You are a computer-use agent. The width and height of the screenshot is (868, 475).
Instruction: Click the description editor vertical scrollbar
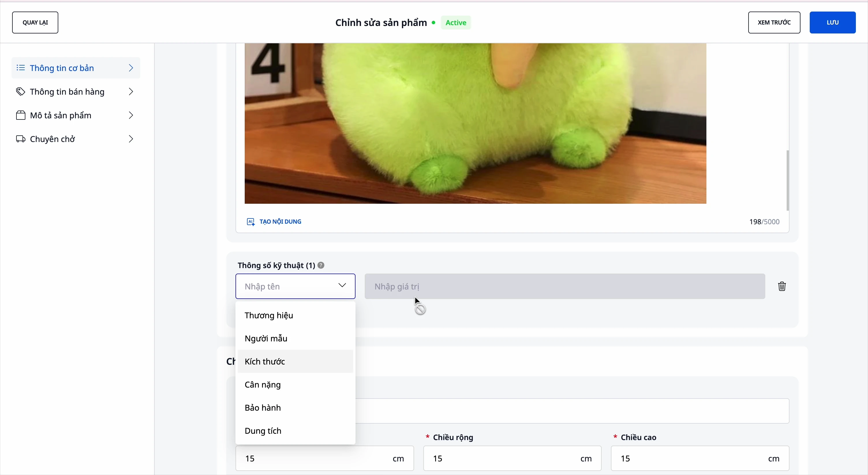(787, 180)
